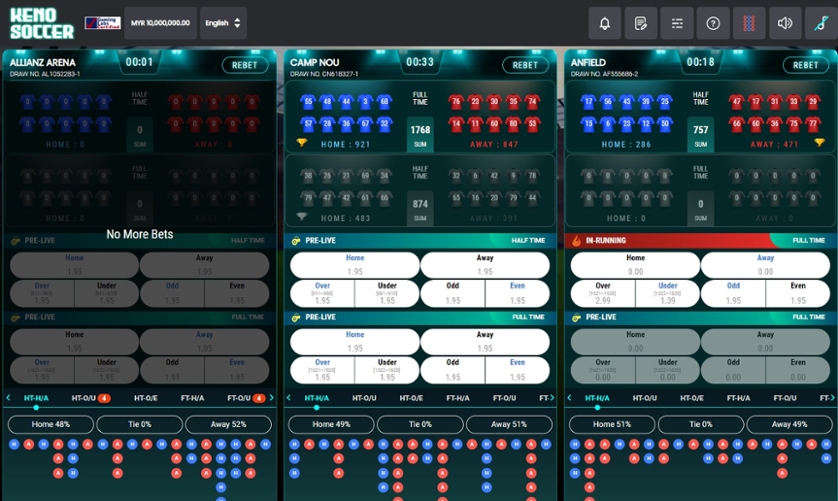The height and width of the screenshot is (501, 838).
Task: Click Home 49% bar in Camp Nou
Action: pos(332,424)
